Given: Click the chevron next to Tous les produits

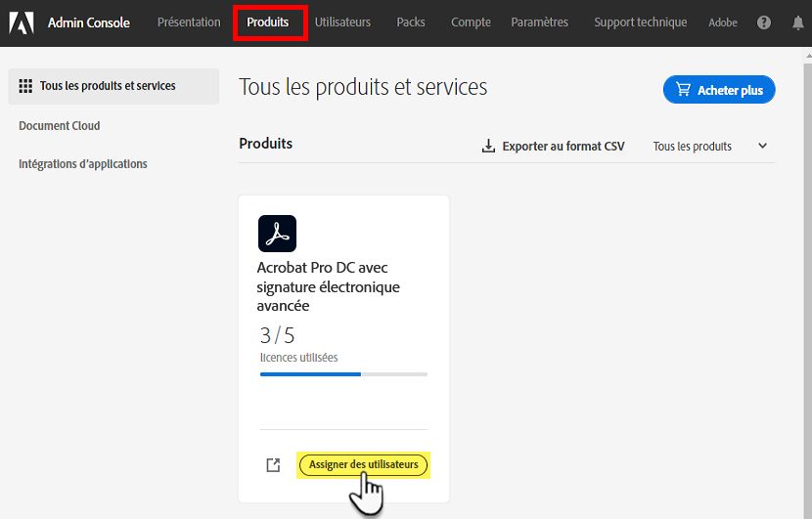Looking at the screenshot, I should click(762, 146).
